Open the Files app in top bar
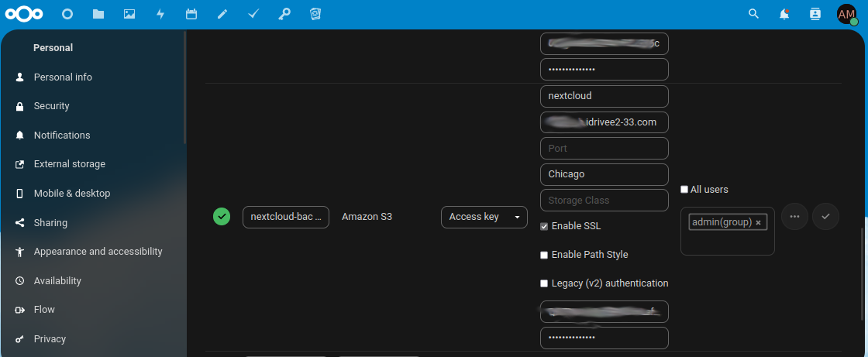Screen dimensions: 868x357 coord(98,14)
